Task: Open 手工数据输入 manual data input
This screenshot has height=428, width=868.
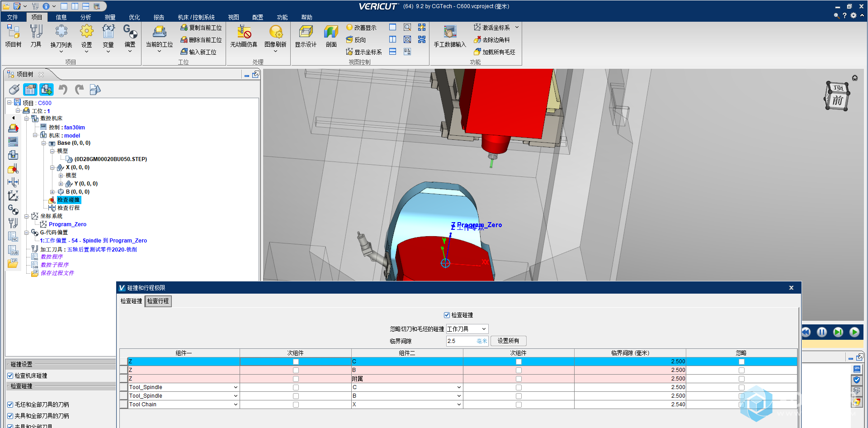Action: click(x=449, y=36)
